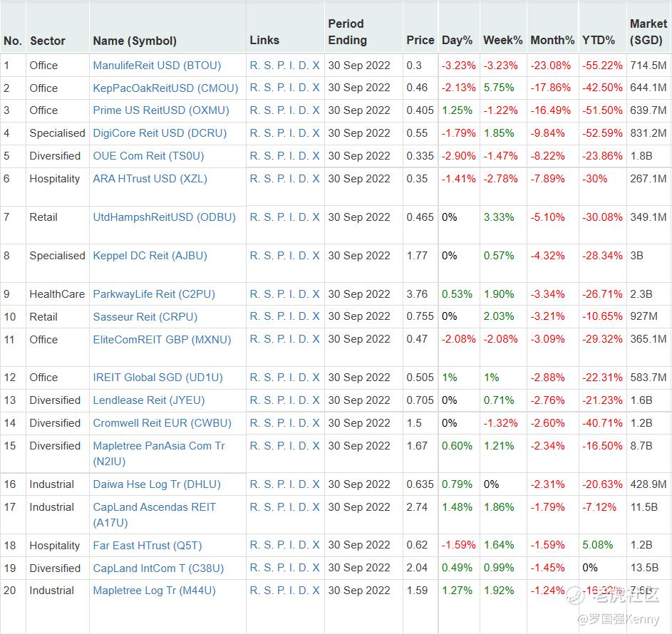Sort by Name (Symbol) column header
Viewport: 672px width, 634px height.
[x=135, y=41]
